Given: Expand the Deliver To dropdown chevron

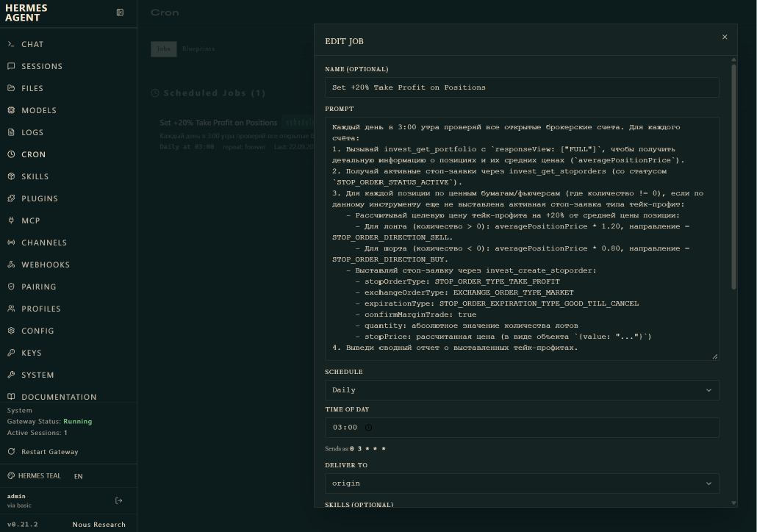Looking at the screenshot, I should click(708, 484).
